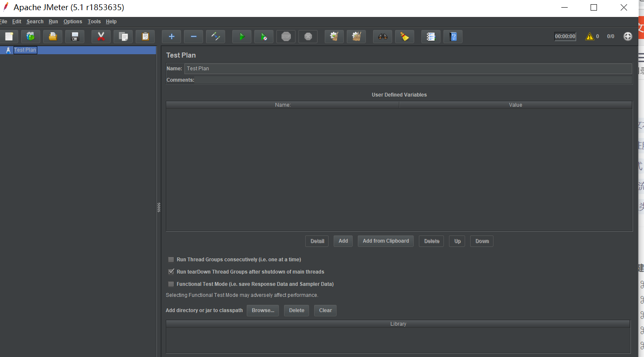
Task: Click the Save floppy disk icon
Action: point(75,36)
